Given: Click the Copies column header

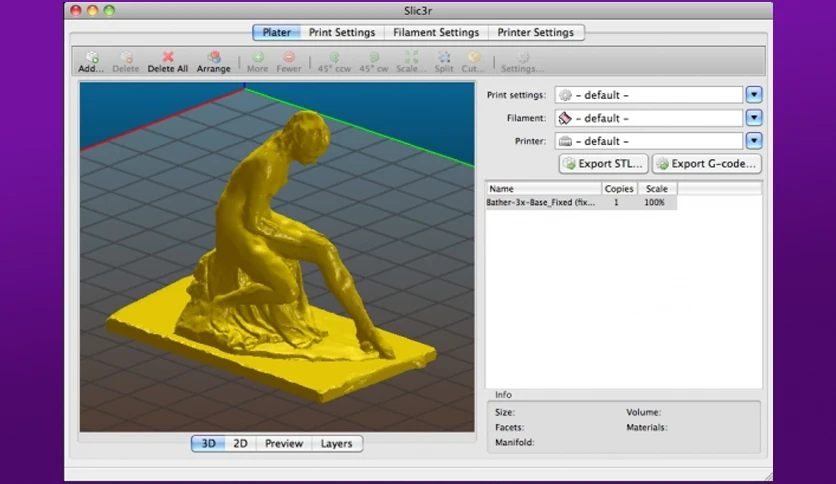Looking at the screenshot, I should [619, 189].
